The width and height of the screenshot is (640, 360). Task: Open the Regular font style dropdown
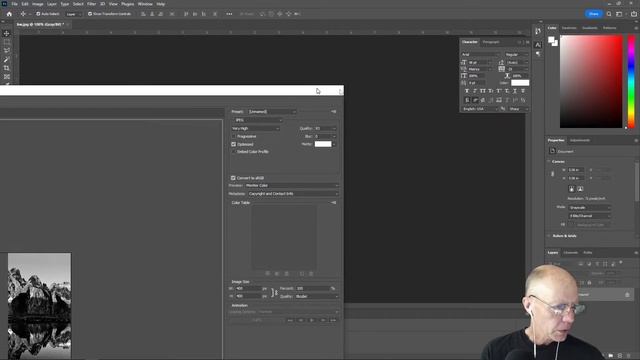click(516, 54)
